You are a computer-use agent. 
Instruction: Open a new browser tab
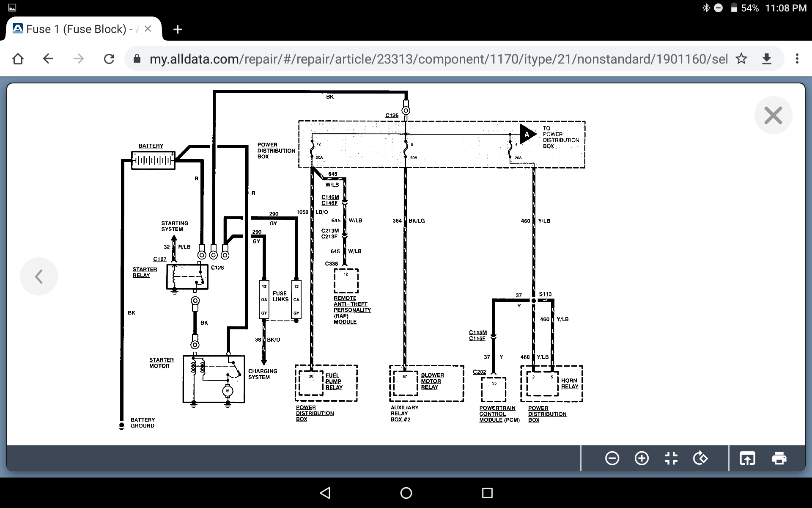(178, 29)
